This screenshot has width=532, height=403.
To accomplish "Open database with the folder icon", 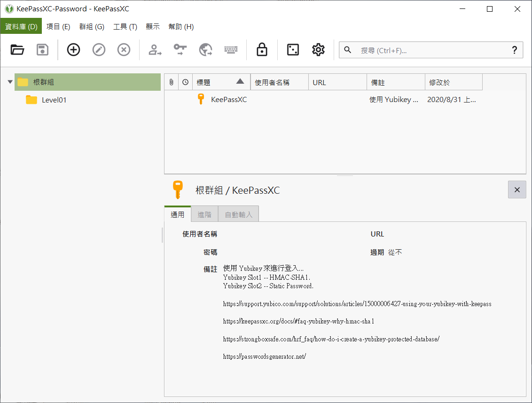I will (17, 50).
